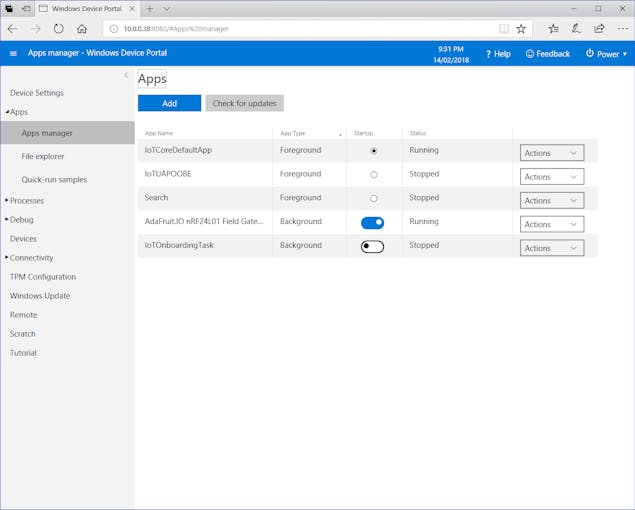Go to browser home page icon

pos(82,29)
